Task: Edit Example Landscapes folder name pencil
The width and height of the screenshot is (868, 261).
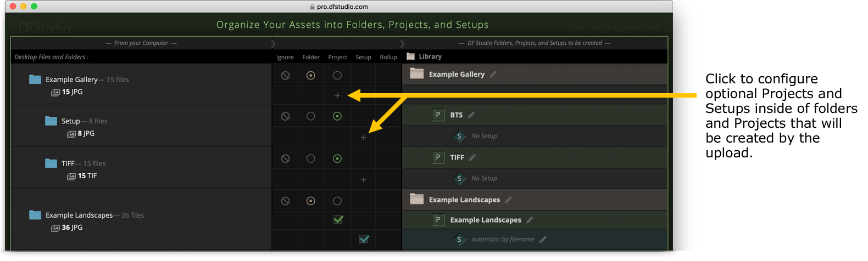Action: [508, 200]
